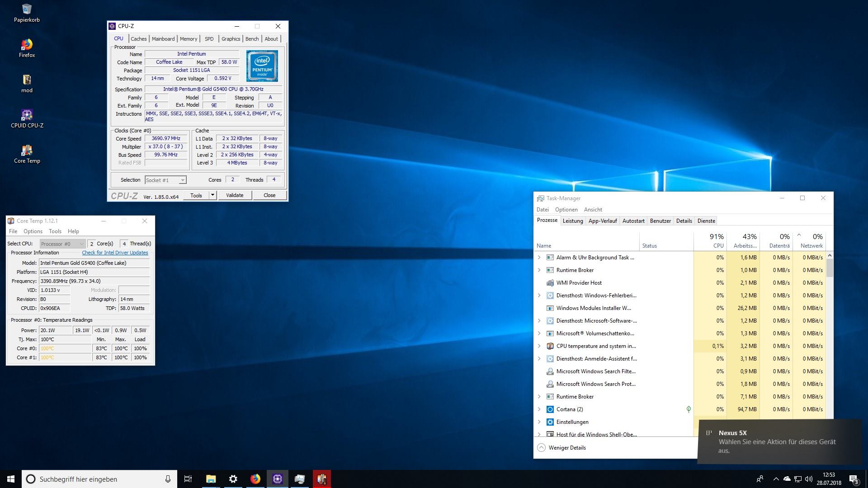
Task: Click the Close button in CPU-Z
Action: click(x=269, y=195)
